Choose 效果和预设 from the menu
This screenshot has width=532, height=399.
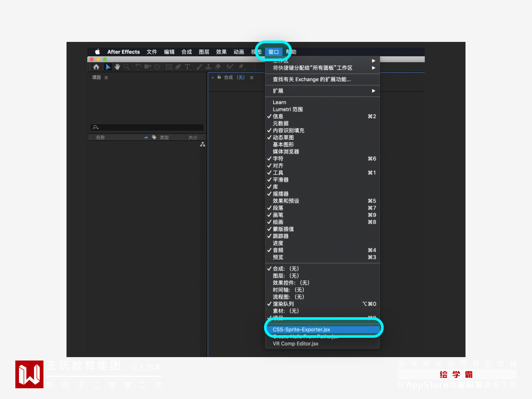pos(323,201)
